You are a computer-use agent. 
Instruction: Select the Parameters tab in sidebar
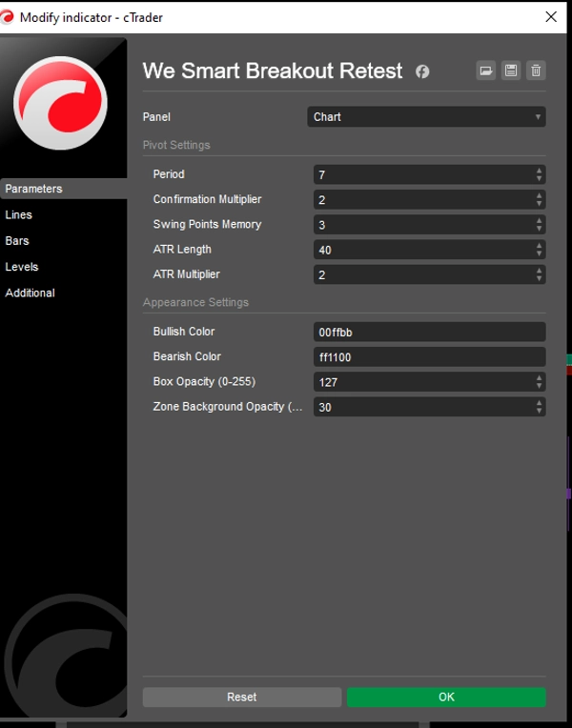pyautogui.click(x=34, y=189)
